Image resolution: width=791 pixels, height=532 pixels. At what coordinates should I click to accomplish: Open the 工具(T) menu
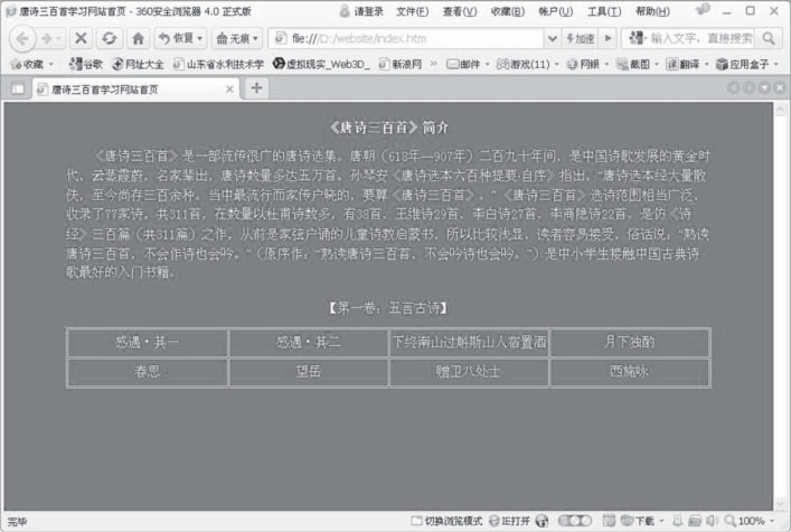[x=604, y=11]
